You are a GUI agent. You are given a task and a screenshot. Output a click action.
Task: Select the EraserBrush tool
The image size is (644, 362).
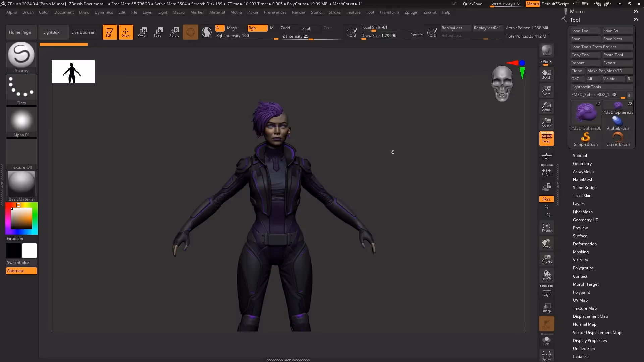point(618,139)
